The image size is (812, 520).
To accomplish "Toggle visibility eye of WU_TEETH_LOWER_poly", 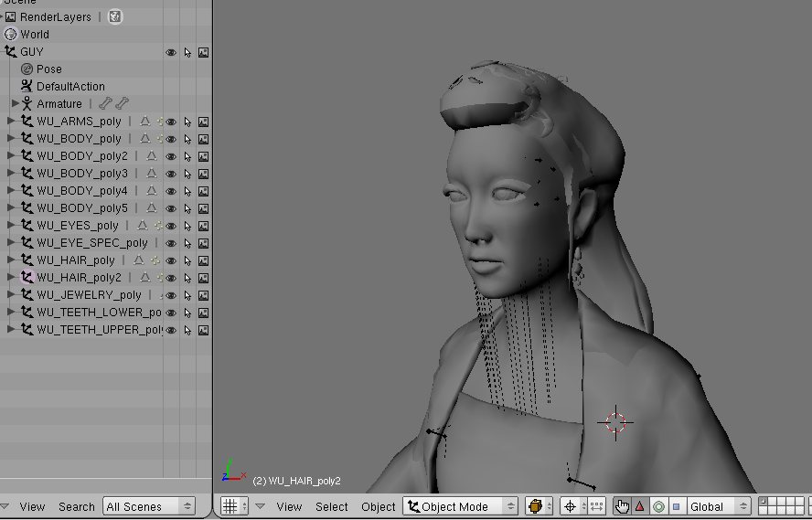I will tap(171, 313).
